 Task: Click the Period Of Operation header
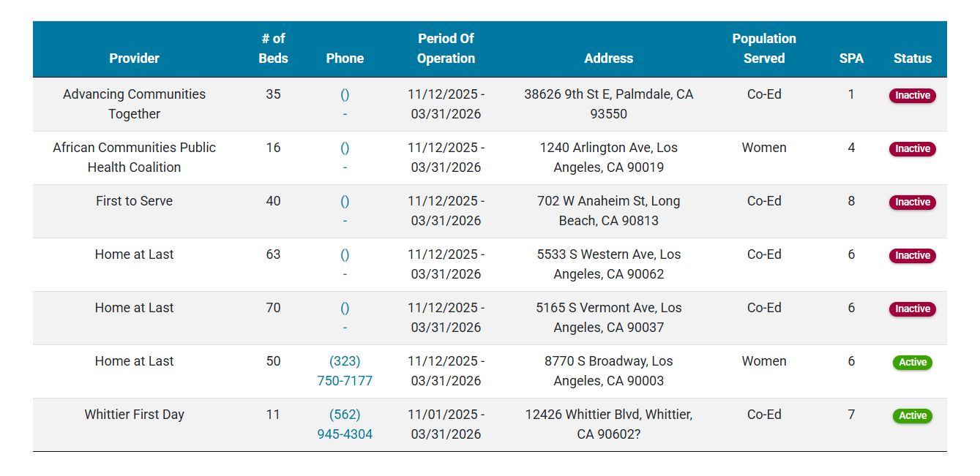(x=446, y=48)
